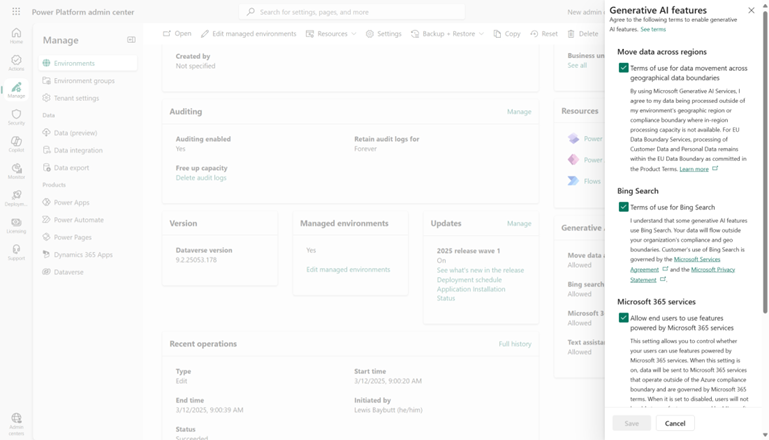Open See terms link in panel header
769x440 pixels.
[653, 29]
